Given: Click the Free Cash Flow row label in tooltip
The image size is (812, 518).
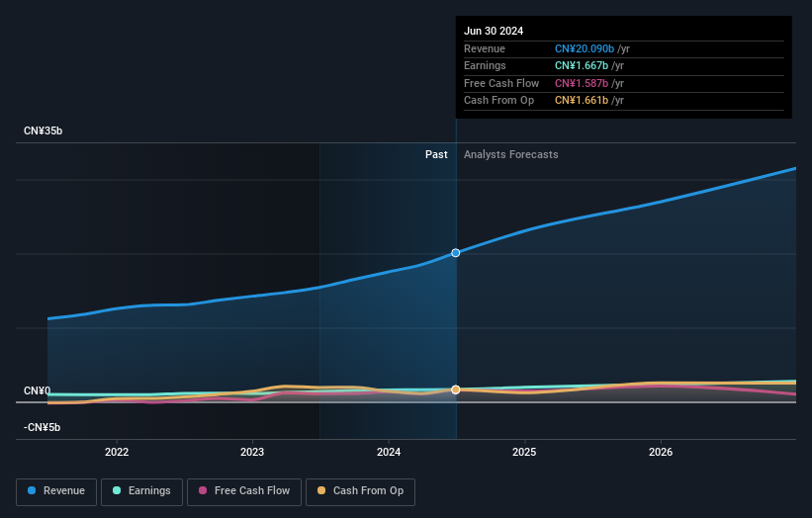Looking at the screenshot, I should [x=501, y=83].
